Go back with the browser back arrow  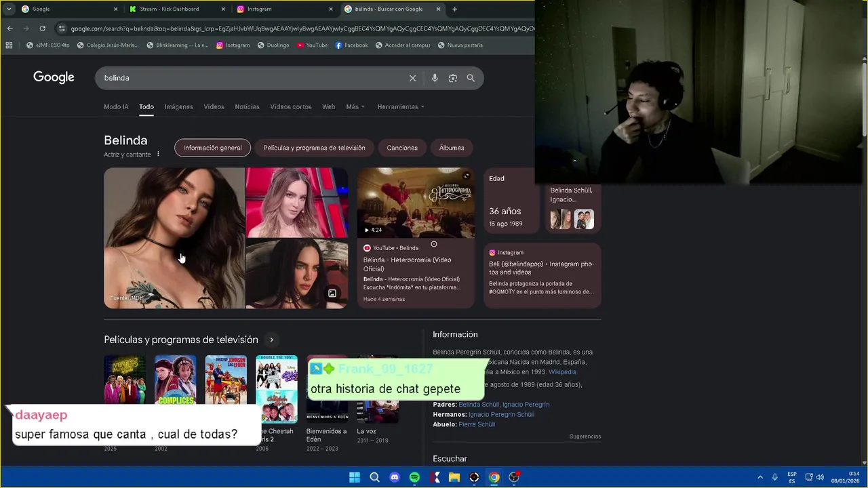click(9, 28)
